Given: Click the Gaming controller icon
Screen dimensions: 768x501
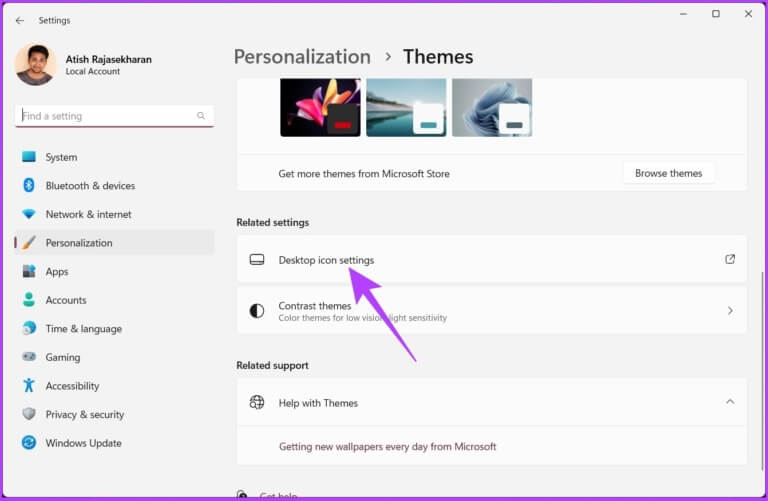Looking at the screenshot, I should (29, 357).
